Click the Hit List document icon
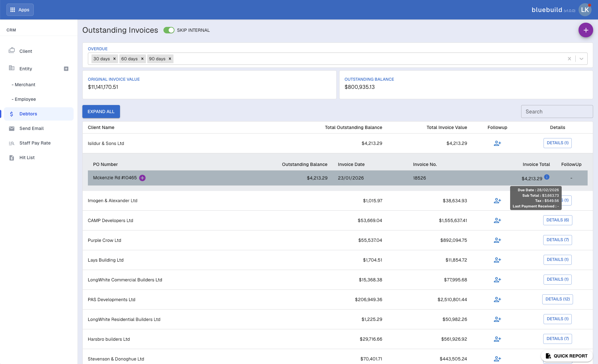598x364 pixels. tap(12, 158)
